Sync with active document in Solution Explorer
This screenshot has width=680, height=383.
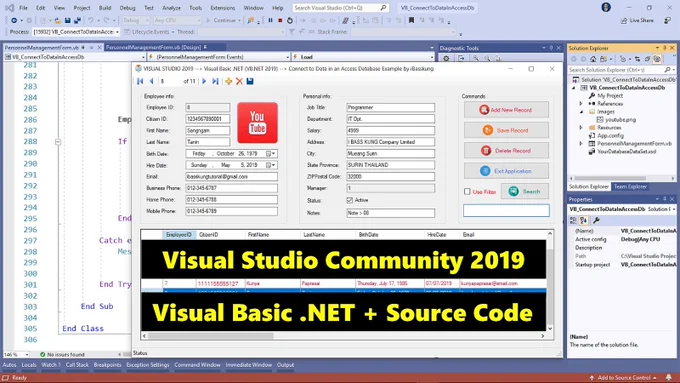tap(637, 59)
